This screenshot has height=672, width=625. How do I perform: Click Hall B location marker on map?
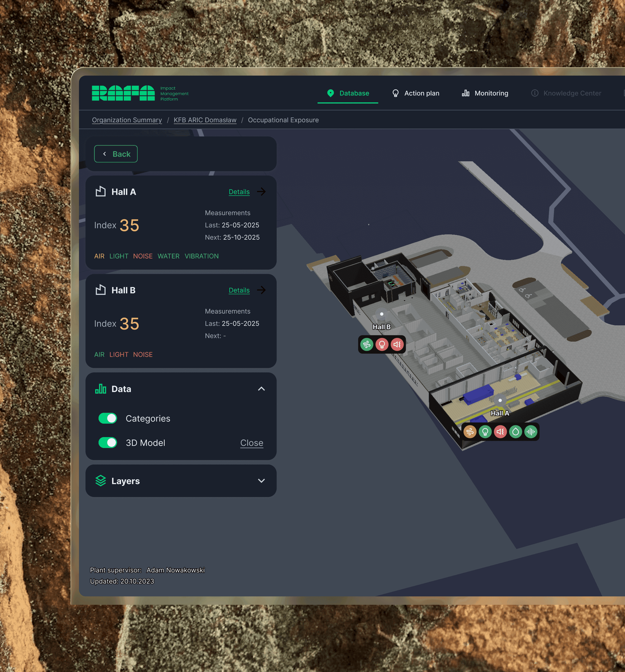pos(382,314)
